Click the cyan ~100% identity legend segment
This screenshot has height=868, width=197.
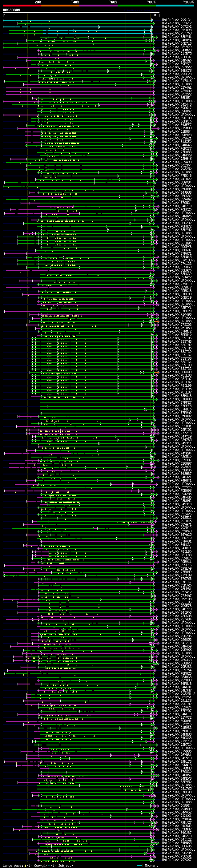click(x=175, y=6)
